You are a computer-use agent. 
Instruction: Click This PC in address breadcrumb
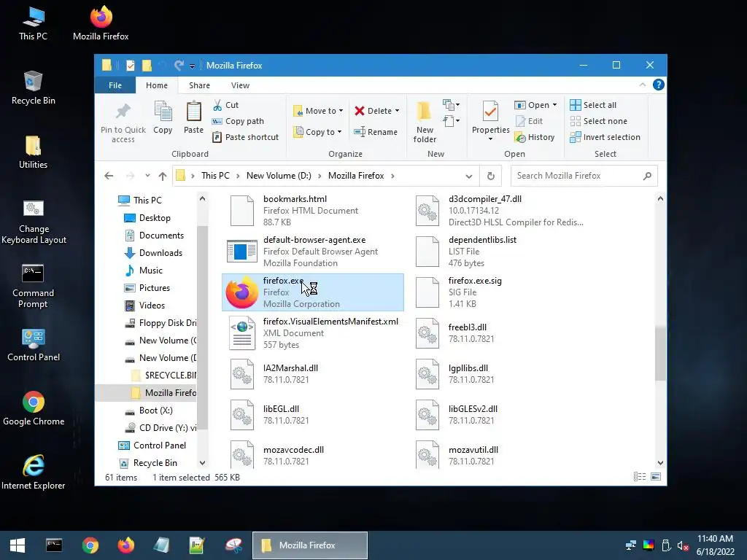pos(215,176)
